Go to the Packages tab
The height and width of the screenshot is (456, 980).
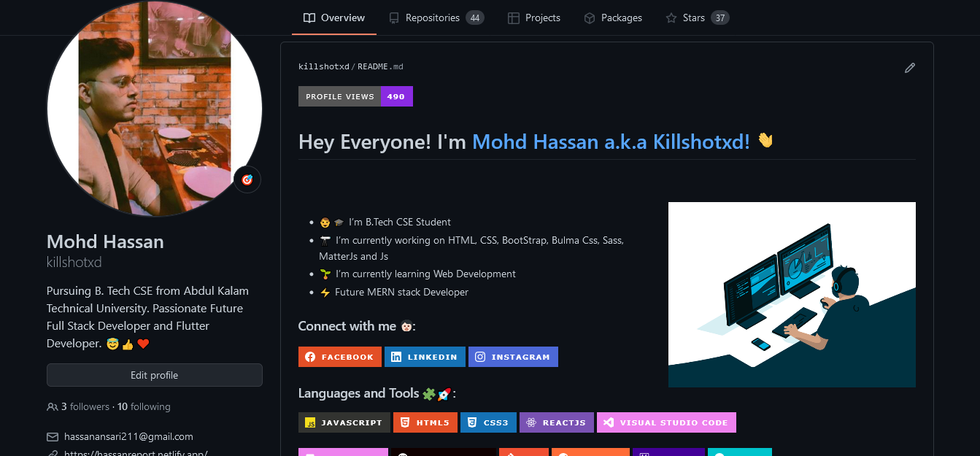(x=613, y=18)
